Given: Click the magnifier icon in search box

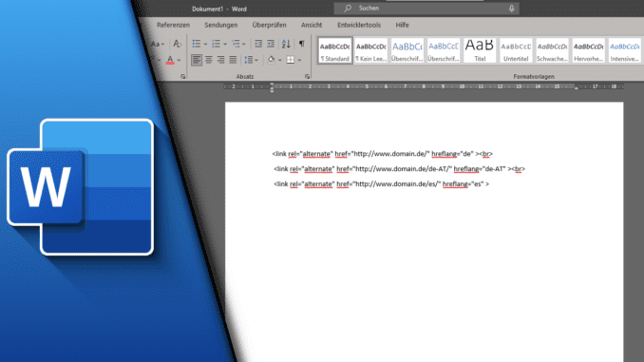Looking at the screenshot, I should 348,9.
